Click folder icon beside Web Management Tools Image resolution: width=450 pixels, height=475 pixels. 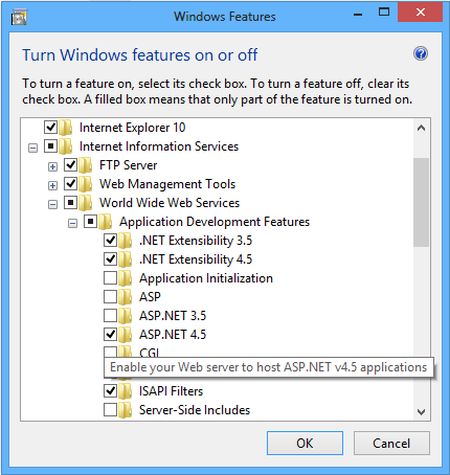(86, 184)
